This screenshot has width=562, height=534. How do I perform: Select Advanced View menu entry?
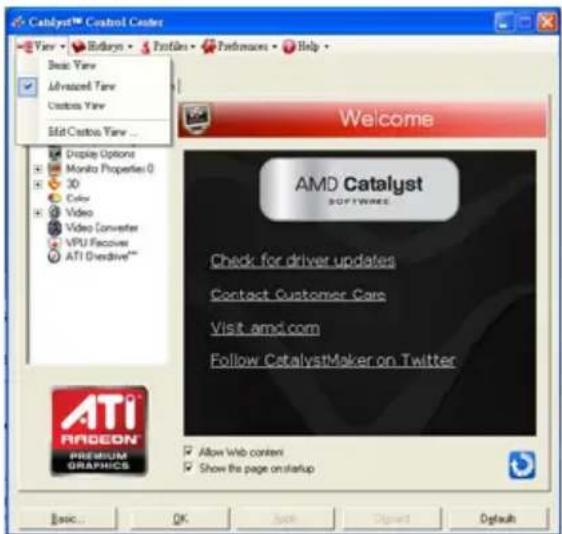(93, 86)
